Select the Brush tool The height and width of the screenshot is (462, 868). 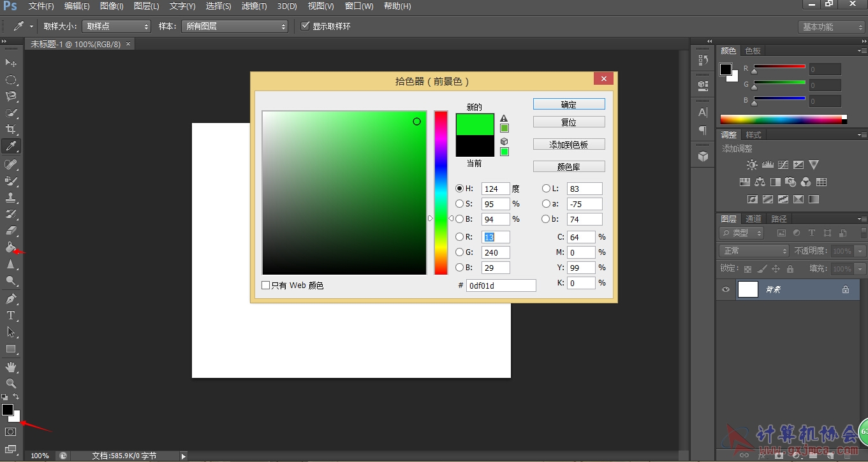pyautogui.click(x=11, y=181)
